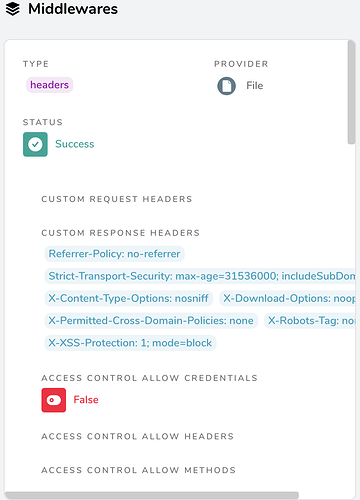This screenshot has width=360, height=500.
Task: Click the vertical scrollbar thumb
Action: [351, 92]
